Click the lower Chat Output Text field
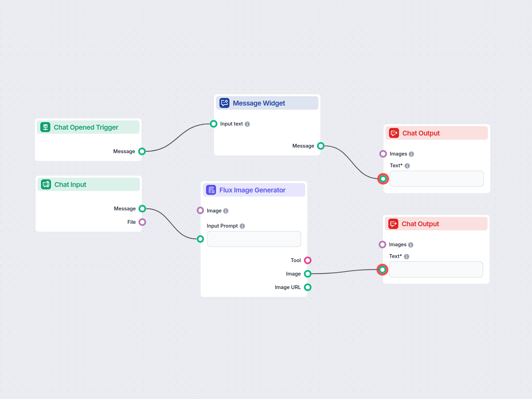The width and height of the screenshot is (532, 399). [x=436, y=269]
